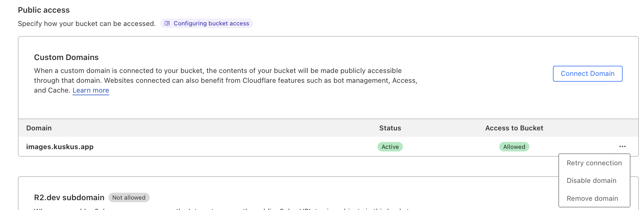Image resolution: width=644 pixels, height=210 pixels.
Task: Click the Custom Domains heading
Action: 66,57
